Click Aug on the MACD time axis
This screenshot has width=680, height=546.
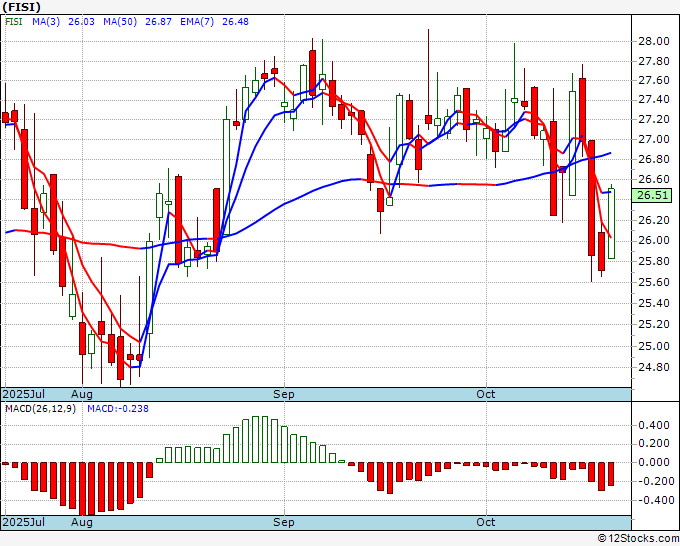tap(82, 522)
